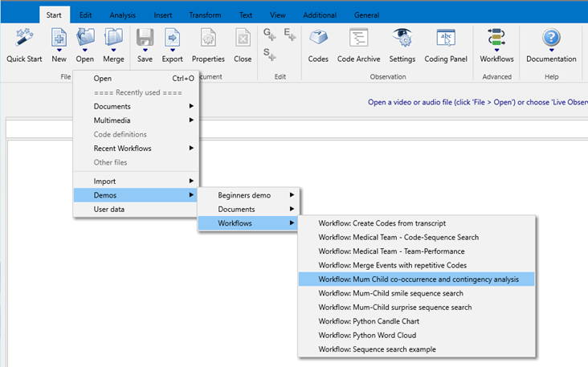The image size is (588, 367).
Task: Open the document Properties icon
Action: tap(208, 37)
